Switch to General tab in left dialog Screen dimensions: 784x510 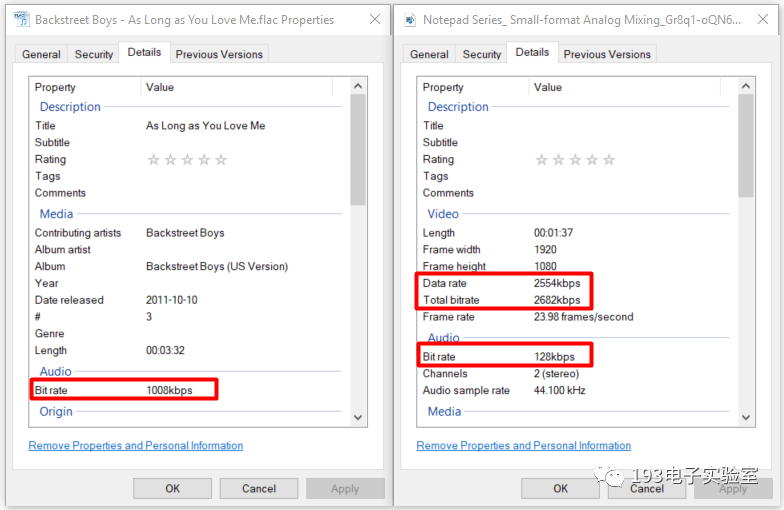tap(42, 55)
